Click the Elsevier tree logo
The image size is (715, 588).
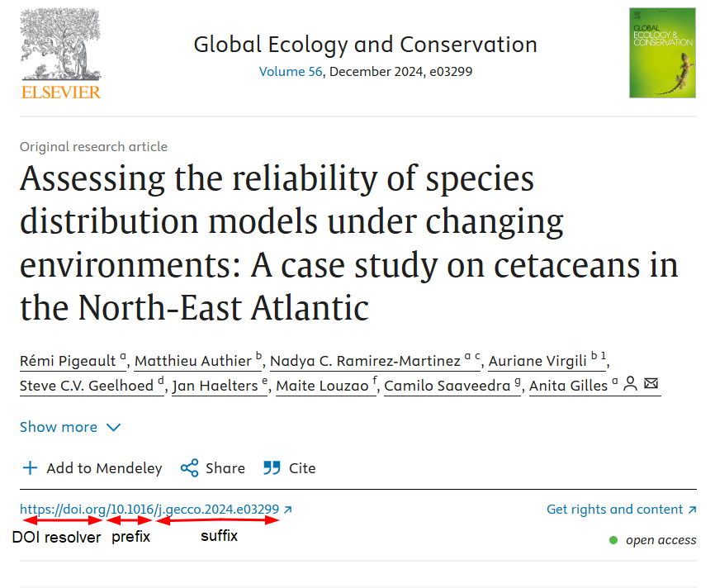(61, 47)
